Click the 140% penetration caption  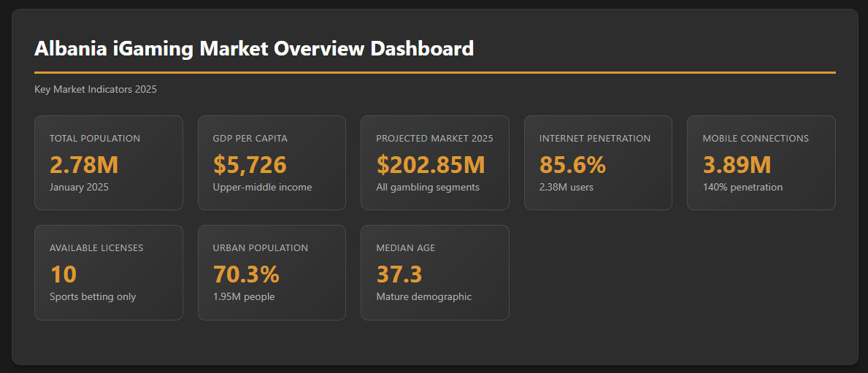tap(742, 188)
